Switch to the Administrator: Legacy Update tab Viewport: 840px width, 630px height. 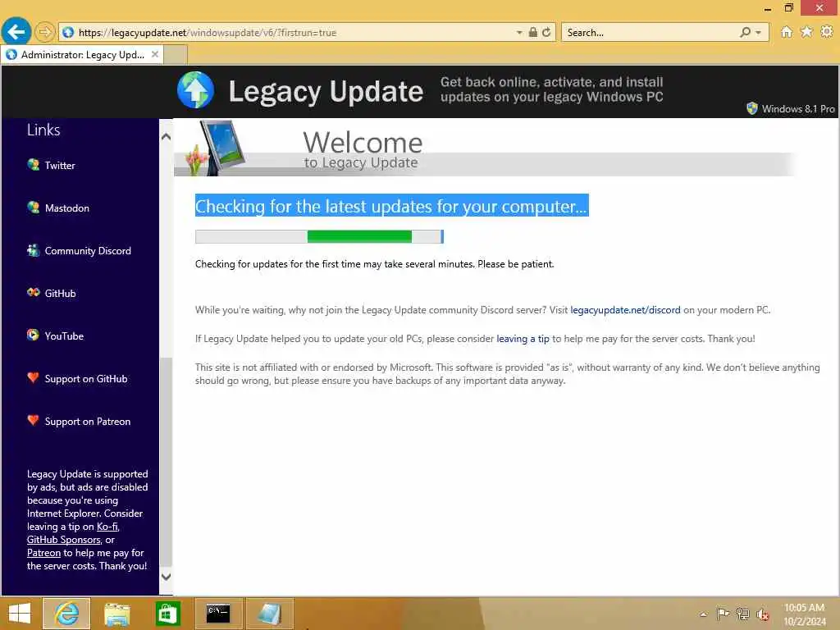(82, 55)
